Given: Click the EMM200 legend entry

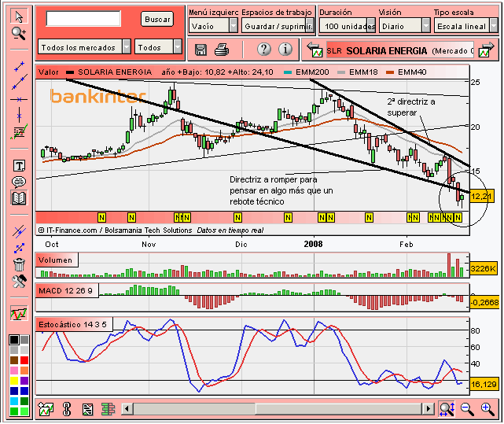Looking at the screenshot, I should point(307,72).
